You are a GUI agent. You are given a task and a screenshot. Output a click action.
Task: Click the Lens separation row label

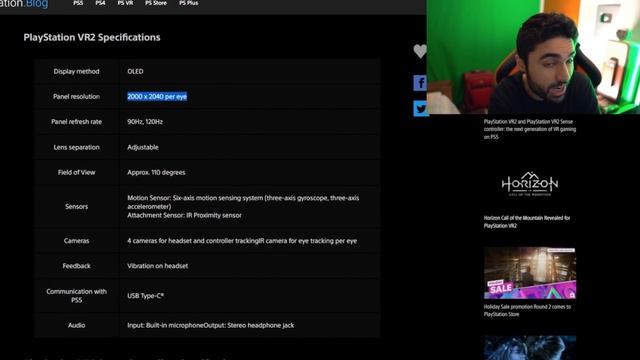76,147
